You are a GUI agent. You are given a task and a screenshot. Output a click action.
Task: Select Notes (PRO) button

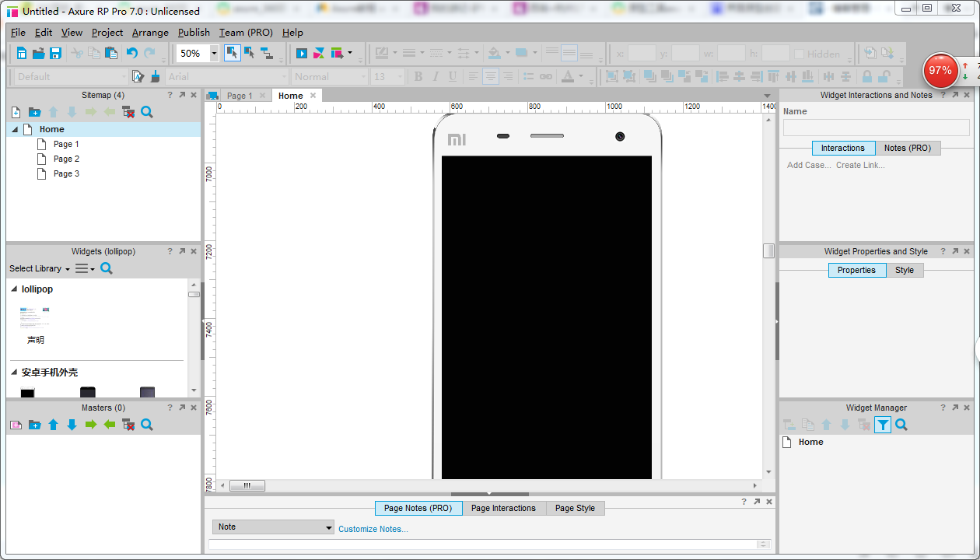(908, 148)
